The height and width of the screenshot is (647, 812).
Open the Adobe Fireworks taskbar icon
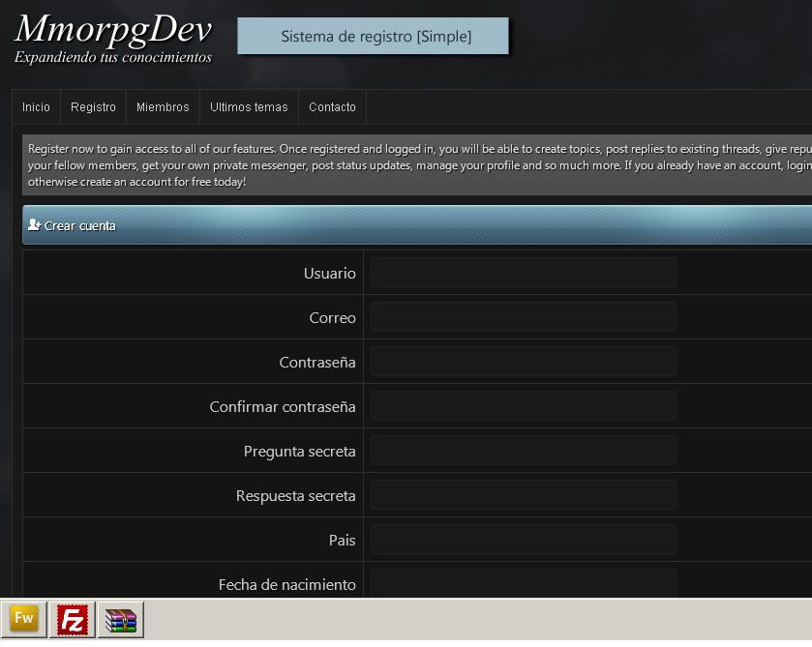click(x=24, y=619)
